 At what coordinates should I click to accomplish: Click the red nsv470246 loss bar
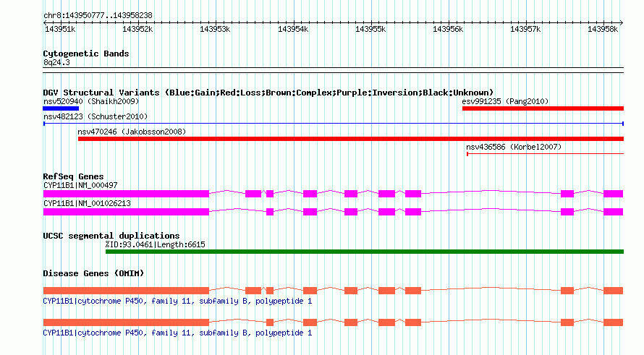click(x=351, y=139)
